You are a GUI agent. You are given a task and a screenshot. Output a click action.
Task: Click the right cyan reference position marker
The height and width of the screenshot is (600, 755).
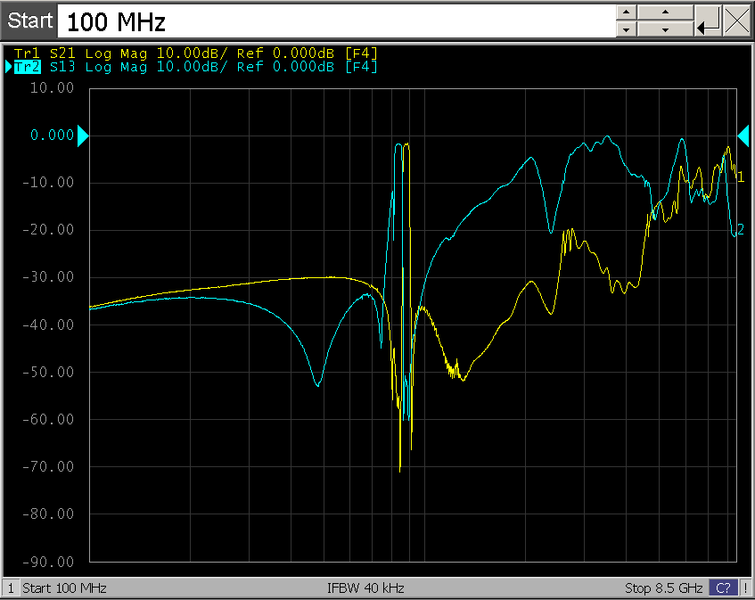743,136
